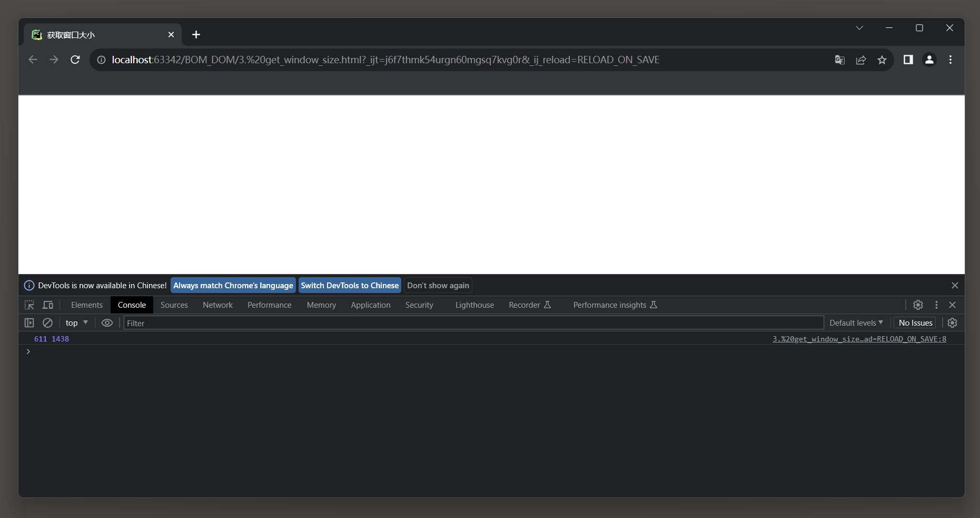
Task: Open DevTools settings gear
Action: [x=918, y=305]
